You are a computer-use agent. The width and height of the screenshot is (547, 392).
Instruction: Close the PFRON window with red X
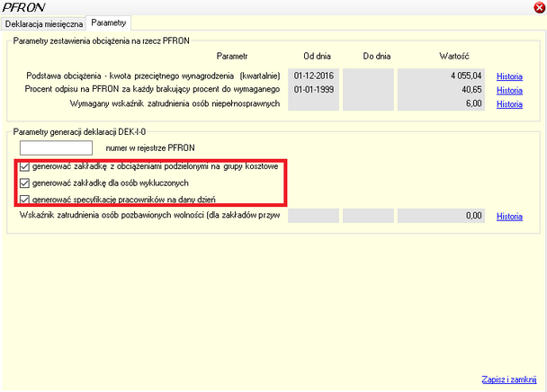tap(540, 7)
